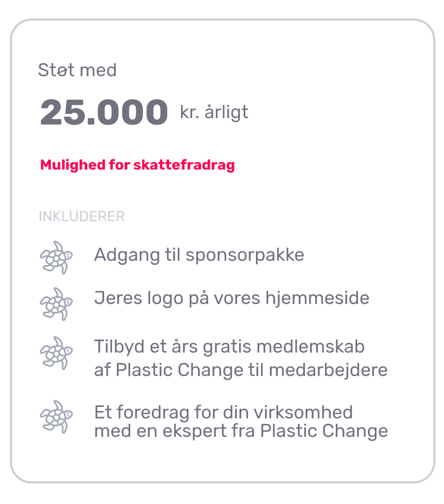Click turtle icon beside Tilbyd et års gratis
This screenshot has height=504, width=444.
[56, 353]
